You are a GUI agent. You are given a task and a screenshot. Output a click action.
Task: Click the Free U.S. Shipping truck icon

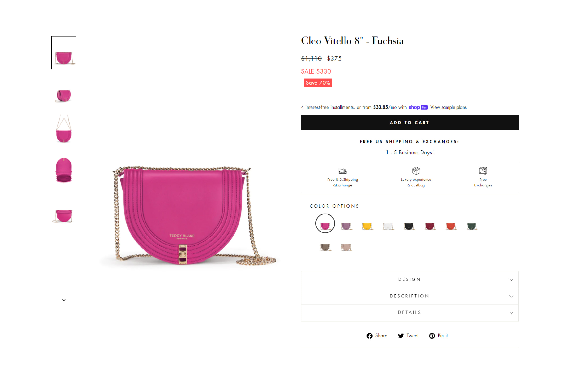click(342, 171)
